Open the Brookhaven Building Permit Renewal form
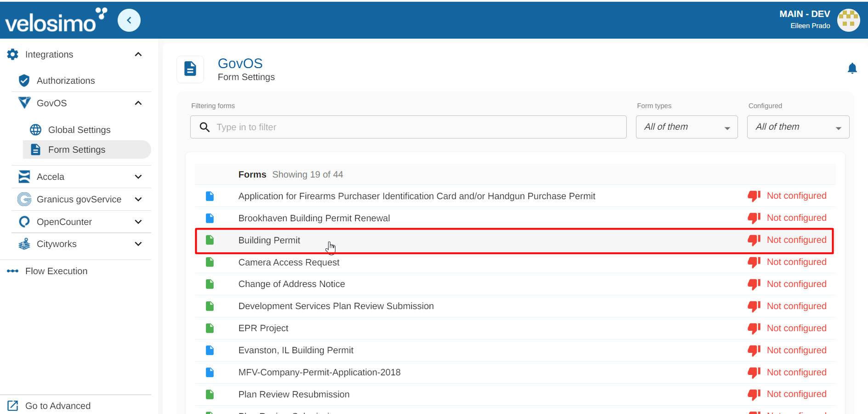The image size is (868, 414). [x=314, y=218]
